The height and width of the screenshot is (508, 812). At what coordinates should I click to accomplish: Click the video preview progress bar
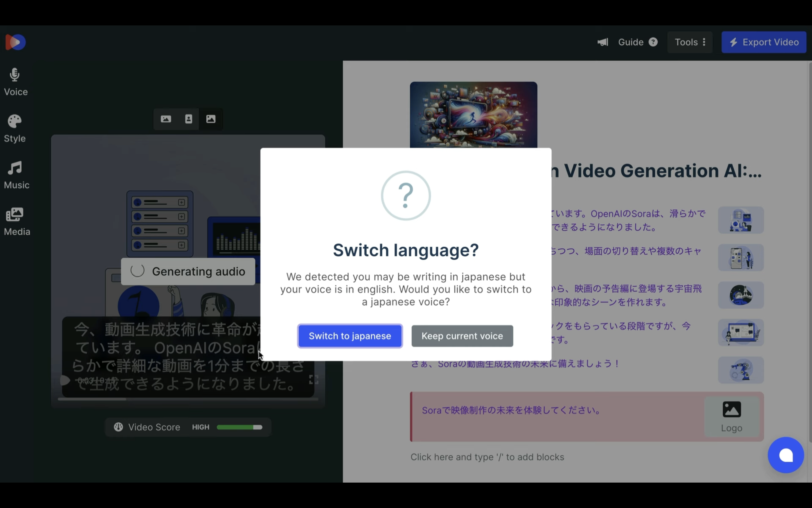188,399
